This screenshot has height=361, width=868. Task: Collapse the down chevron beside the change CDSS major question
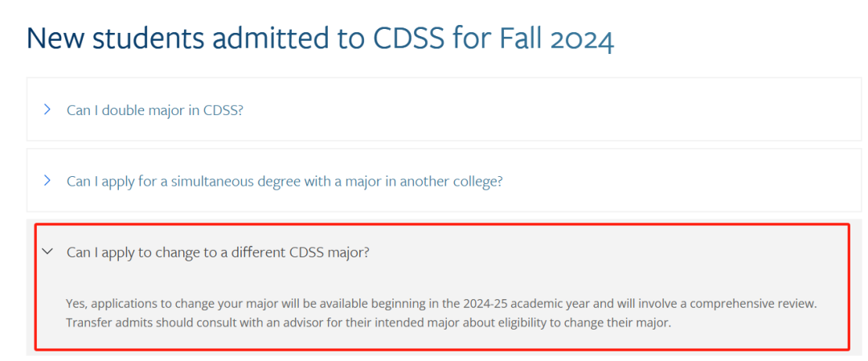(x=47, y=252)
